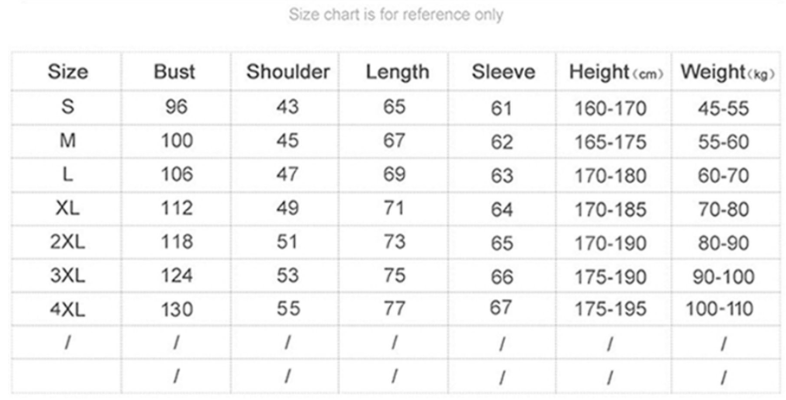Click the length value 73

394,242
